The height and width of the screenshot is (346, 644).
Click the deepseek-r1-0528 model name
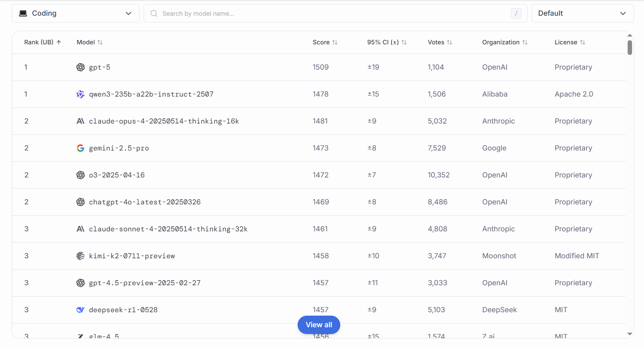tap(123, 310)
